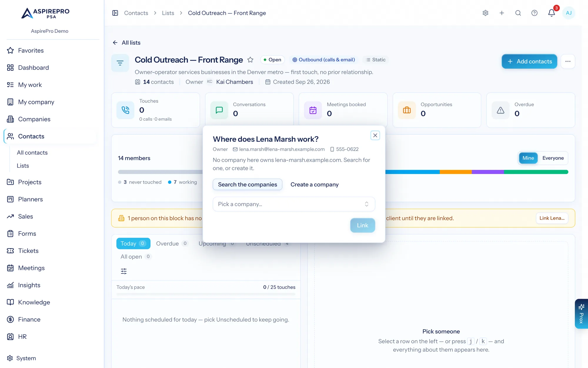Click the Link Lena... button

point(552,218)
